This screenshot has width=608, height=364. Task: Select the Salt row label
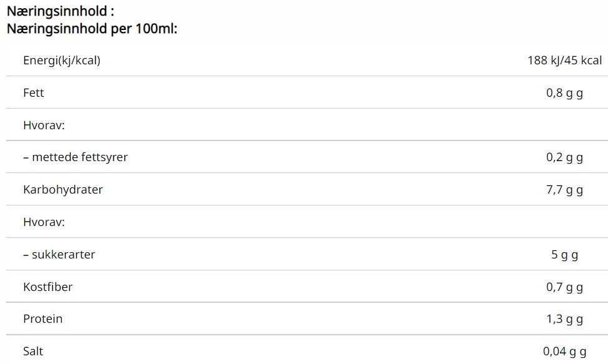tap(33, 352)
